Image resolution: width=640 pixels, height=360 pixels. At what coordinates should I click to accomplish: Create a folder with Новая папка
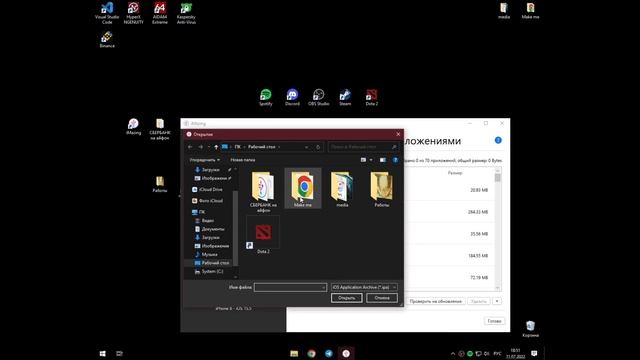(x=242, y=160)
